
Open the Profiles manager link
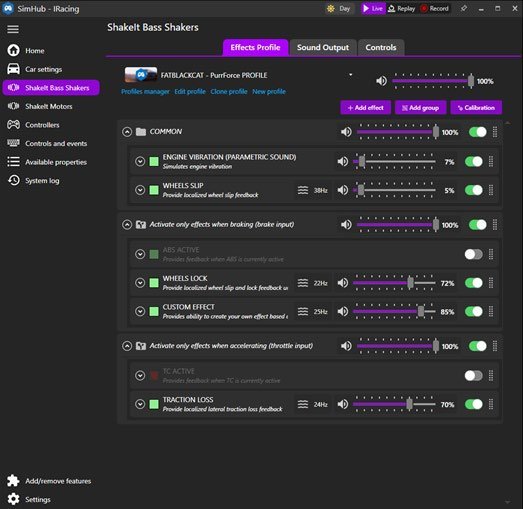(x=145, y=92)
